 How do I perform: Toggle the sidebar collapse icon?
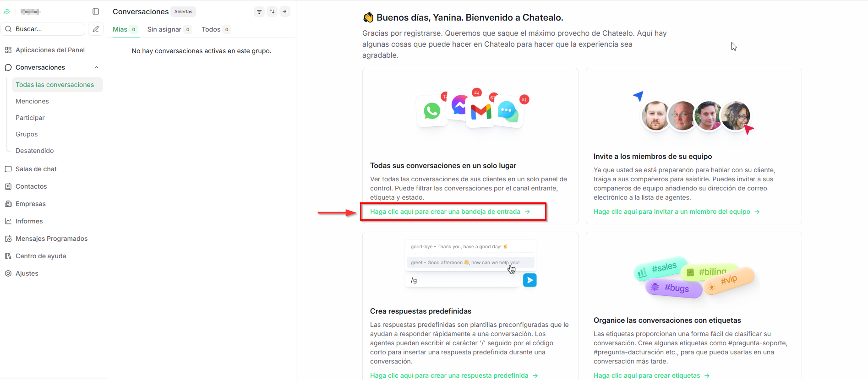(x=96, y=11)
